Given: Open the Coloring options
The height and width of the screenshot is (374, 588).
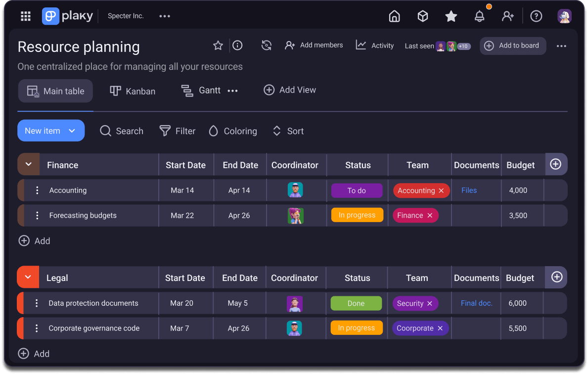Looking at the screenshot, I should [x=232, y=131].
